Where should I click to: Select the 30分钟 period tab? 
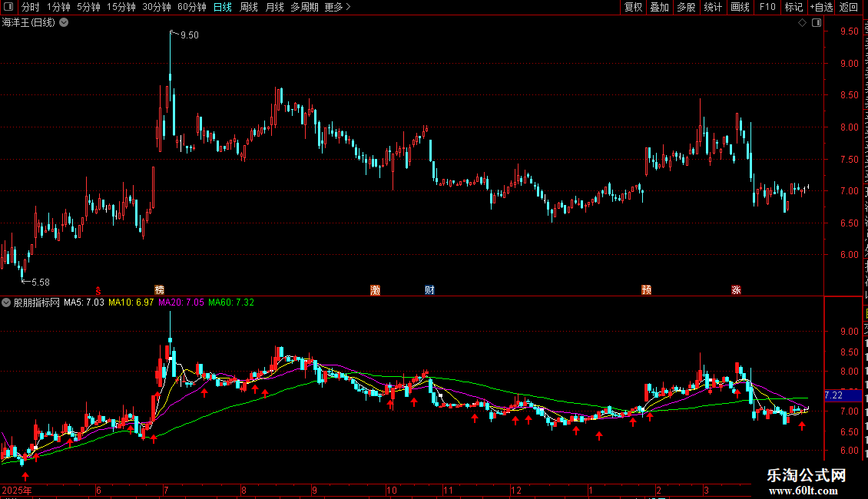[x=156, y=7]
